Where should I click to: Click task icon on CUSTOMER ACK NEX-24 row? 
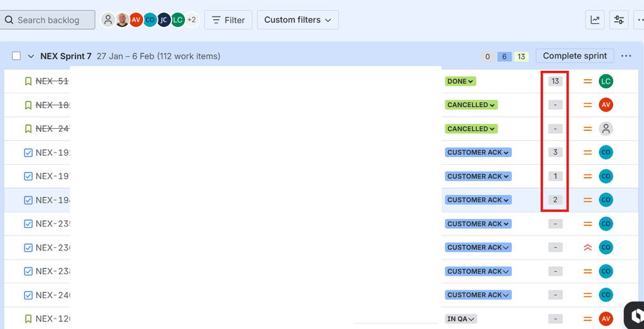(x=28, y=295)
